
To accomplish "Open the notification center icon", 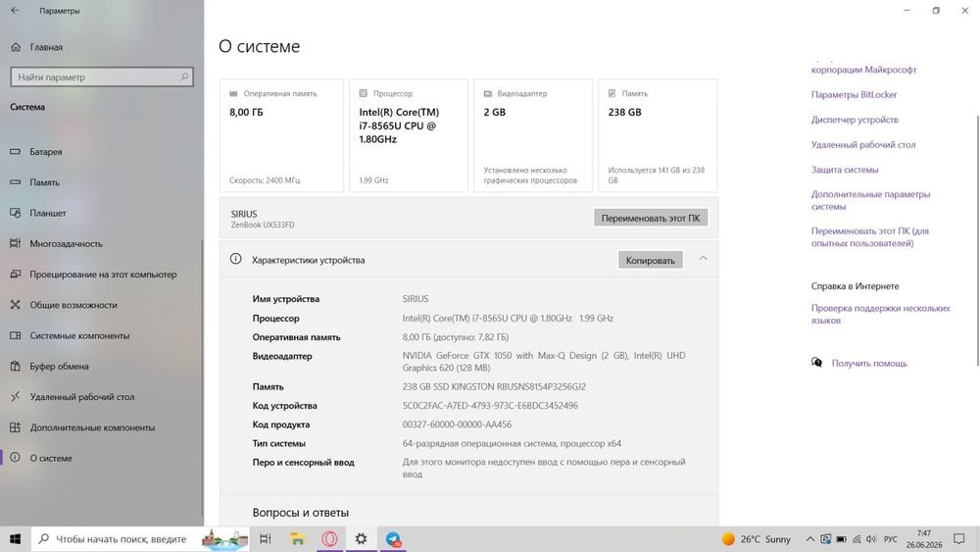I will (x=958, y=539).
